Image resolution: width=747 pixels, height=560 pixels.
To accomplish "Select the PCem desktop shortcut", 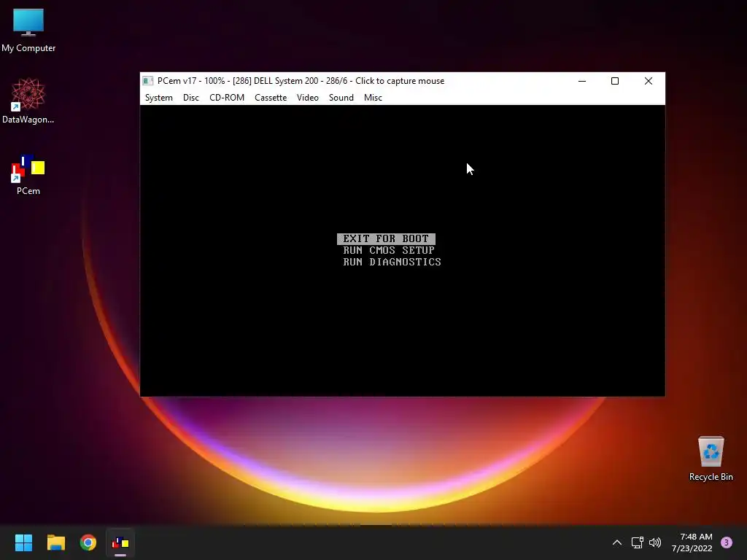I will (x=28, y=174).
